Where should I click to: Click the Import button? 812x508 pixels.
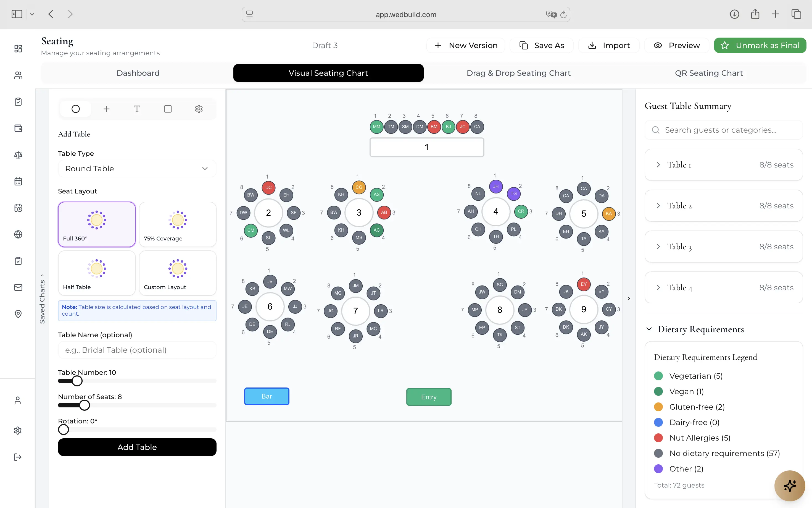[609, 45]
